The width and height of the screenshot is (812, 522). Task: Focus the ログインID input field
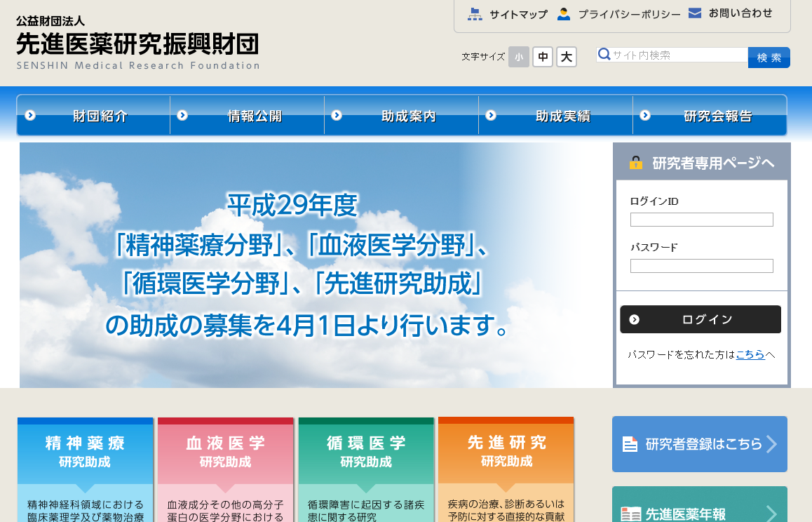[x=702, y=220]
